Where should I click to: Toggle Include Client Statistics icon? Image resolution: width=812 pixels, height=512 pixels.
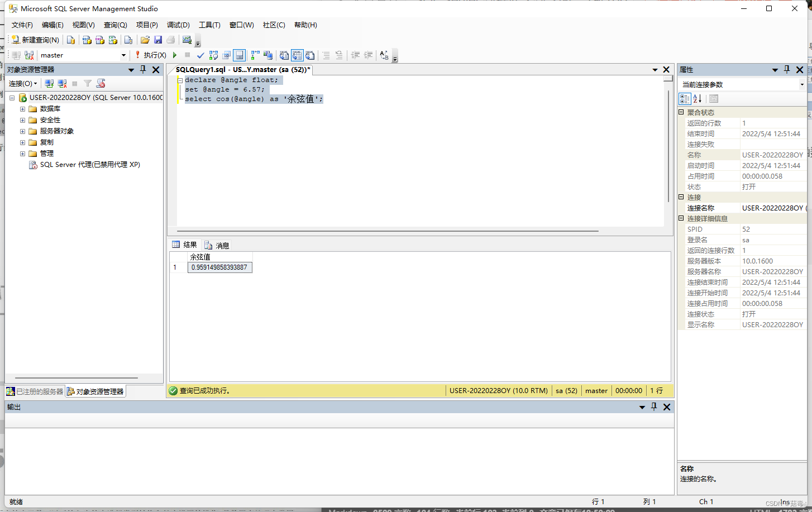[x=268, y=55]
